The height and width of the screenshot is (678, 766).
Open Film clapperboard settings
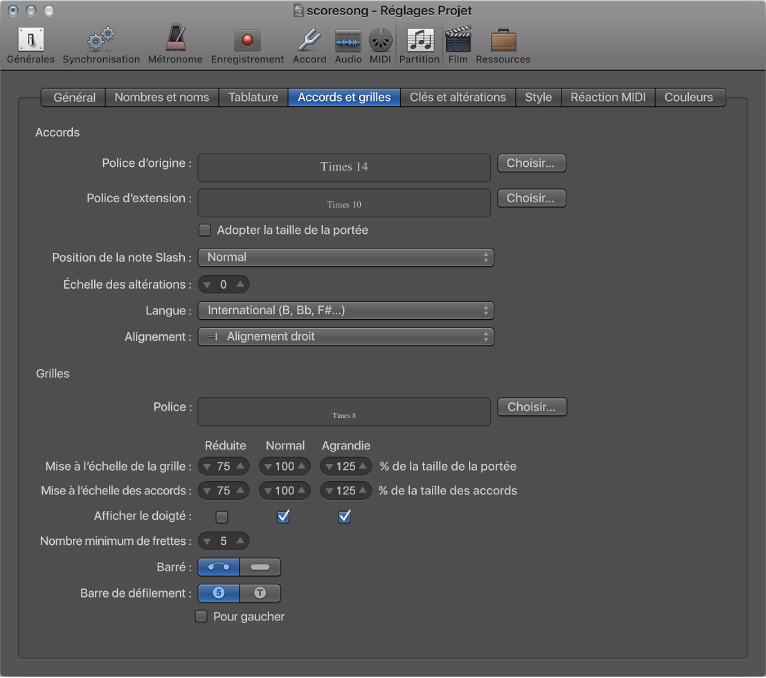click(458, 42)
